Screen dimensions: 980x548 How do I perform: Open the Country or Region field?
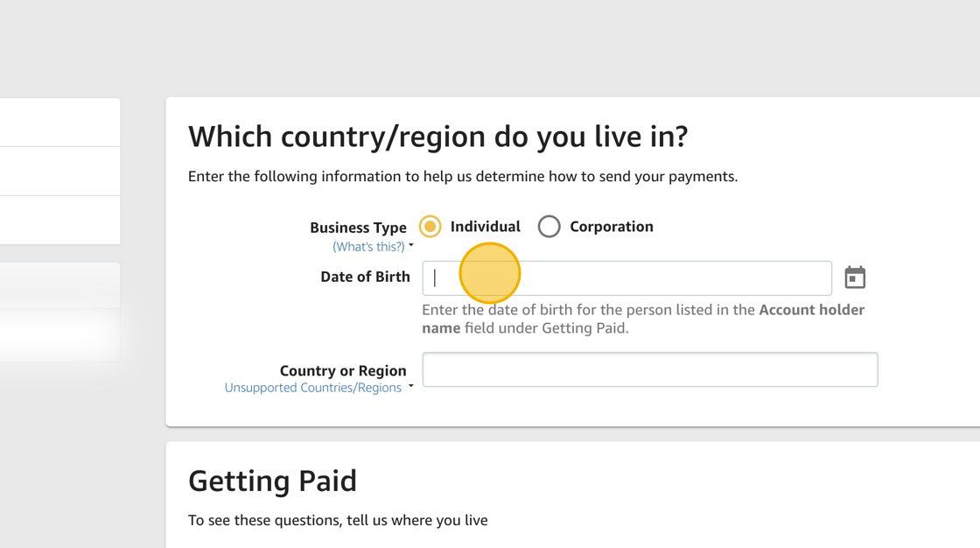649,369
